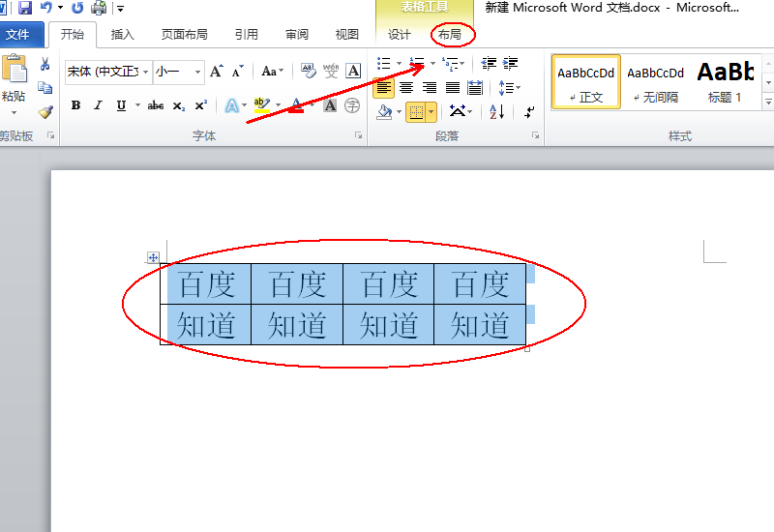
Task: Open Change Case Aa dropdown
Action: [x=273, y=72]
